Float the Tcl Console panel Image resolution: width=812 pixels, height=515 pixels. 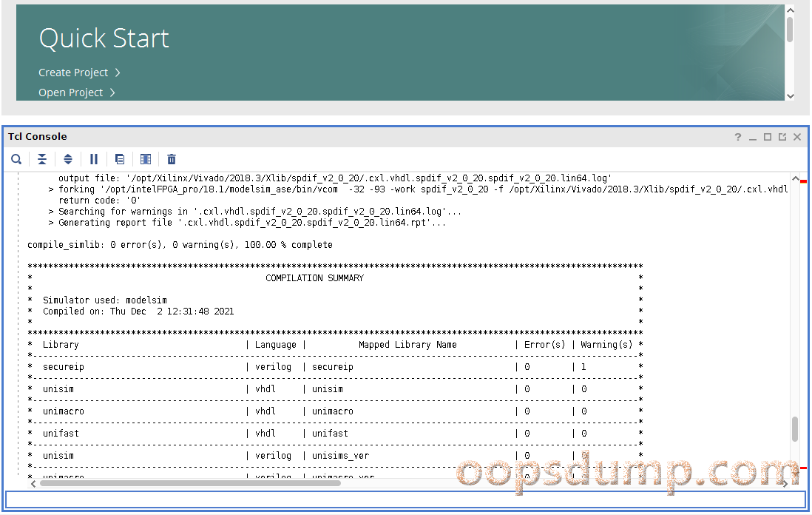click(x=782, y=137)
